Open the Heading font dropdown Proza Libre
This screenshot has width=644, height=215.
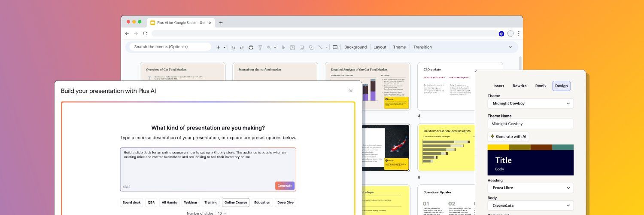coord(531,188)
